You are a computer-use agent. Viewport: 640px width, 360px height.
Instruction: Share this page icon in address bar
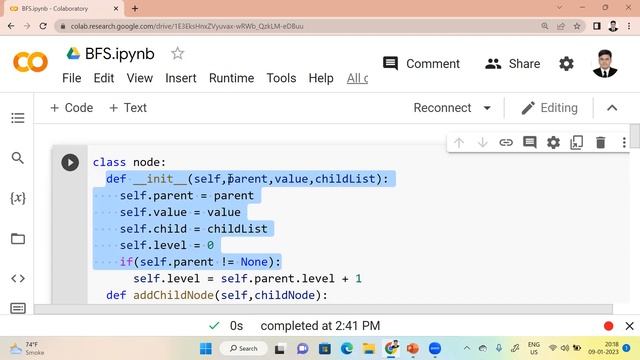click(561, 26)
